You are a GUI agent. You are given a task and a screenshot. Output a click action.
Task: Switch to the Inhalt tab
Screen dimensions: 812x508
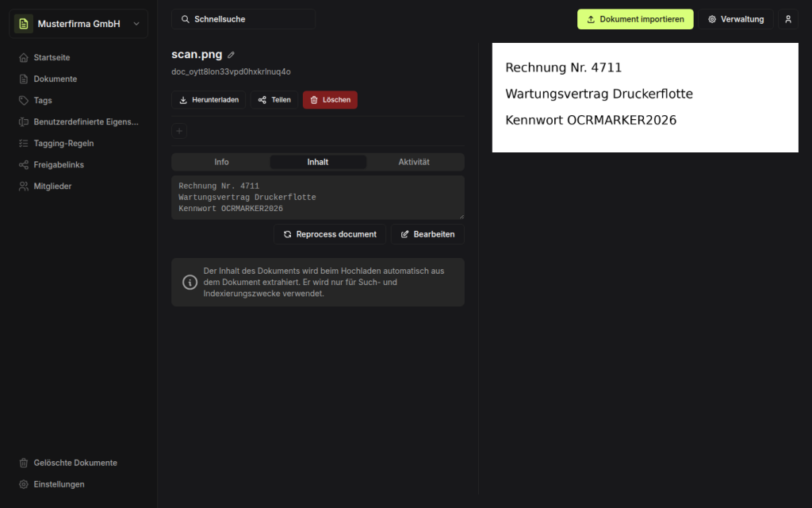pos(318,162)
